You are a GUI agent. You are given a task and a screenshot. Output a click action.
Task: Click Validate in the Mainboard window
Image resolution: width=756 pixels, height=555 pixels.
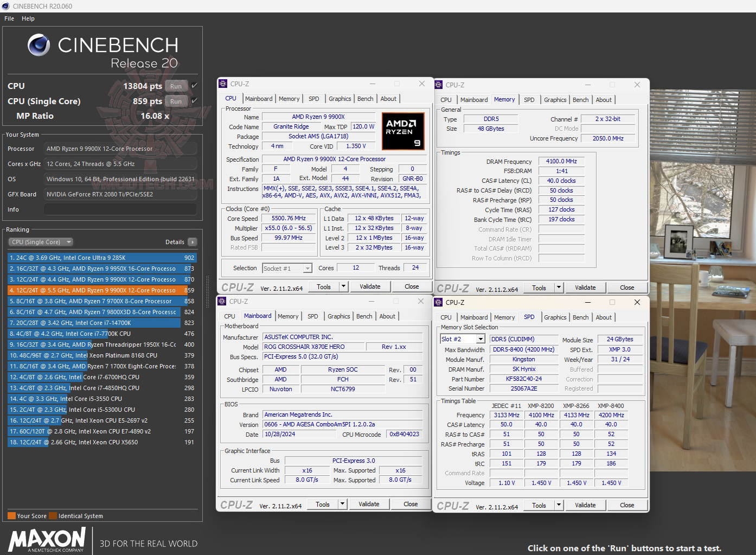tap(369, 503)
